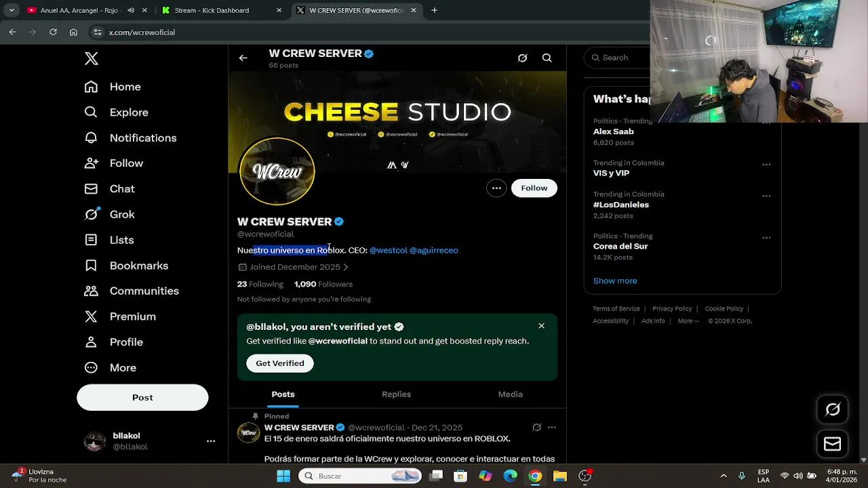Screen dimensions: 868x488
Task: Click the Get Verified button
Action: pyautogui.click(x=280, y=363)
